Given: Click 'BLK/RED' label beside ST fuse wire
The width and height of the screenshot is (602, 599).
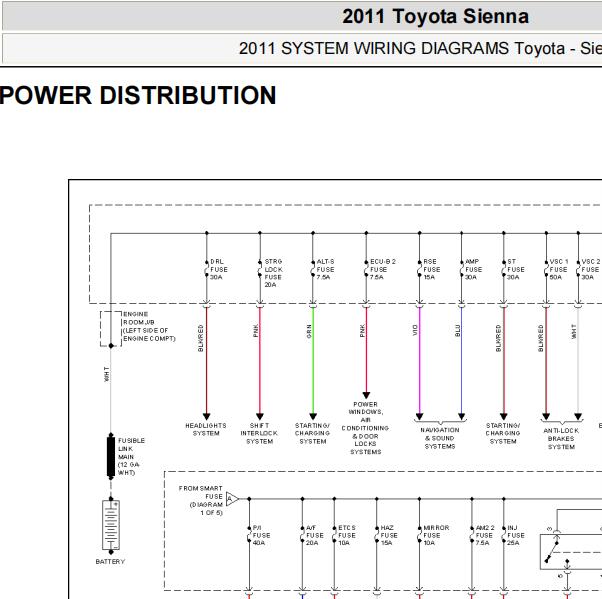Looking at the screenshot, I should point(498,338).
